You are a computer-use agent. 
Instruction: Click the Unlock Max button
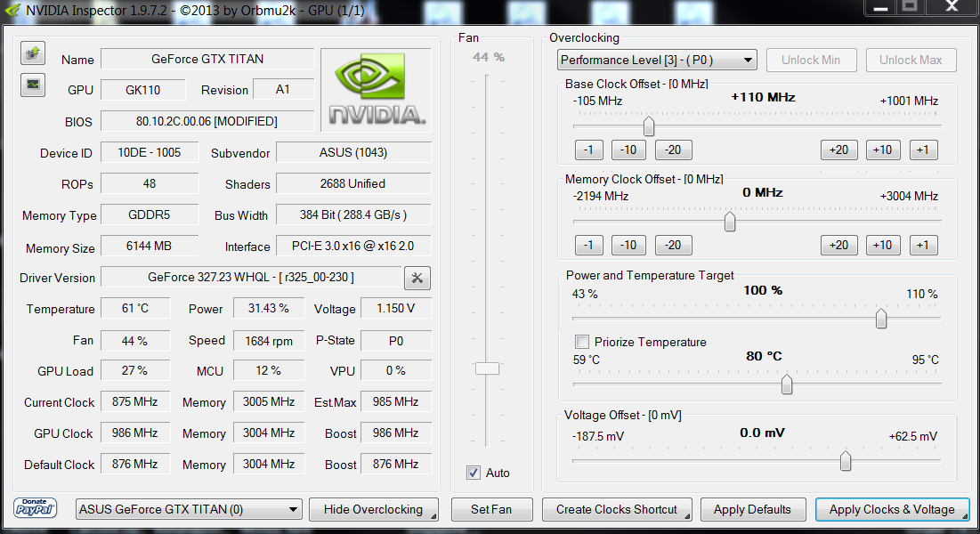(x=911, y=60)
